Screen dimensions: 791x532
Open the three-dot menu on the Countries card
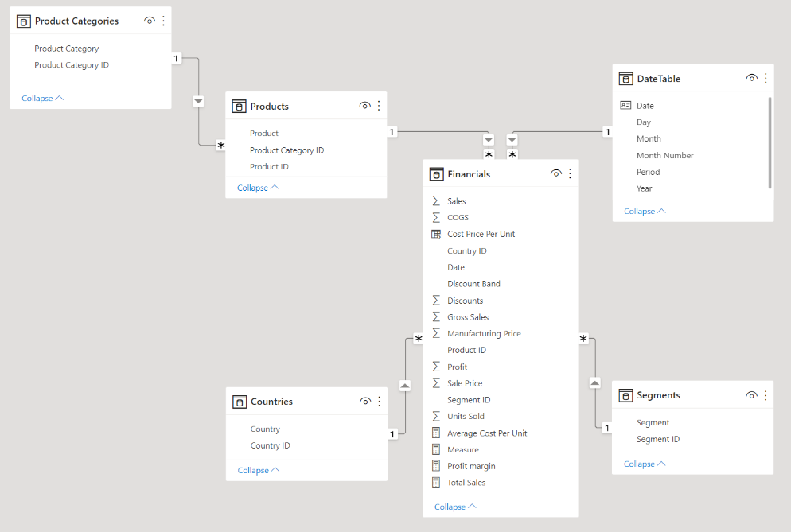tap(379, 402)
